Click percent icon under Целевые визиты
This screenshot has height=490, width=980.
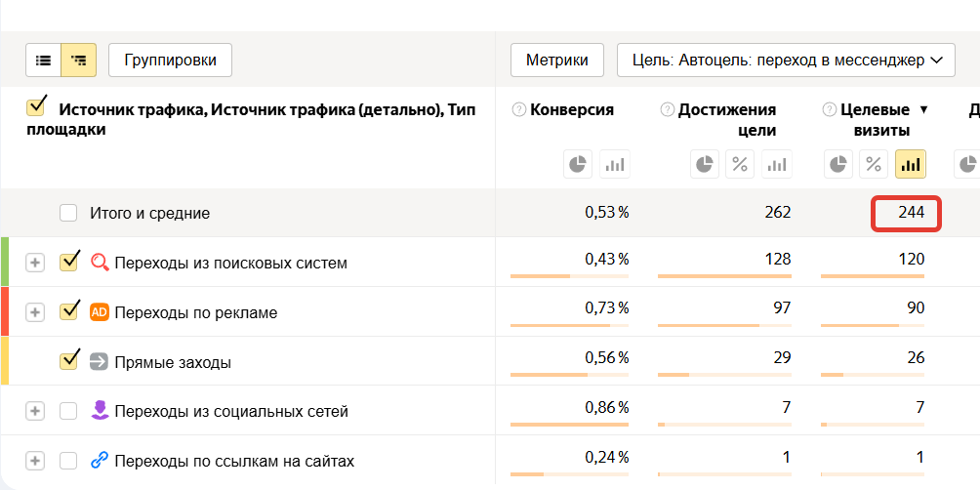click(x=874, y=164)
